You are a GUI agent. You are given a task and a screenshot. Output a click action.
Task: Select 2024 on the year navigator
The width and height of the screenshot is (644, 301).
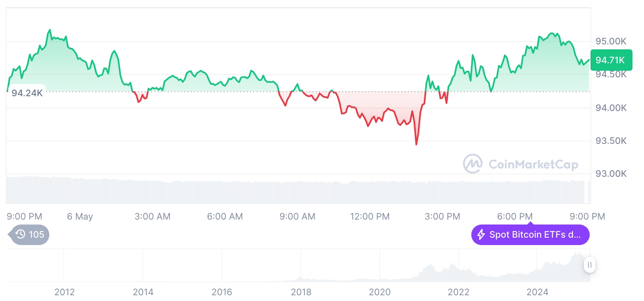click(537, 292)
